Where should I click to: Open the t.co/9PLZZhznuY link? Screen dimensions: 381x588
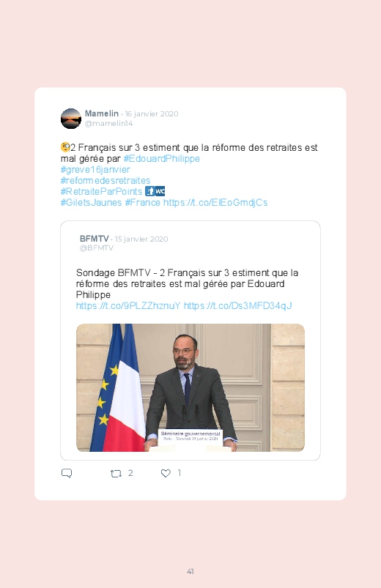128,305
